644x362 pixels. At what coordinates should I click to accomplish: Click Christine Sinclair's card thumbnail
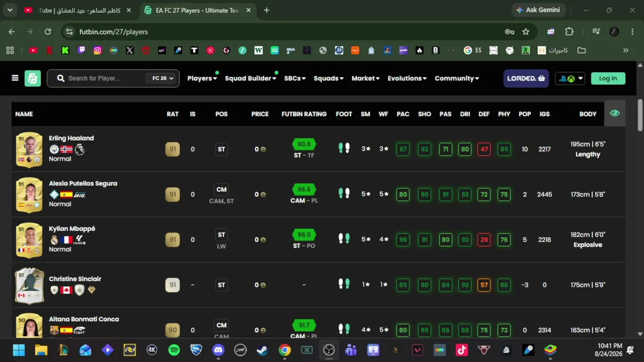29,286
